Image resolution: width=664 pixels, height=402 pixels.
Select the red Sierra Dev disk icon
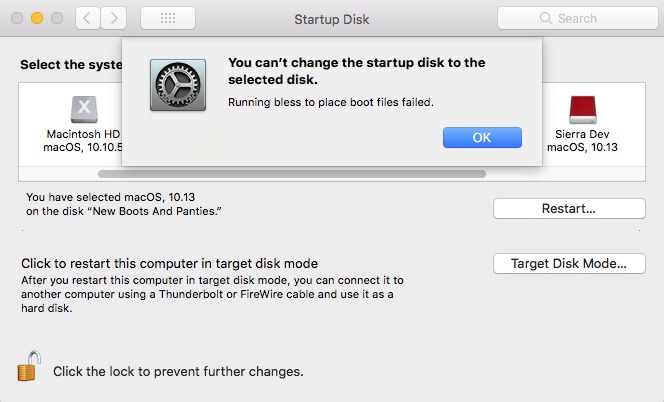(x=582, y=109)
